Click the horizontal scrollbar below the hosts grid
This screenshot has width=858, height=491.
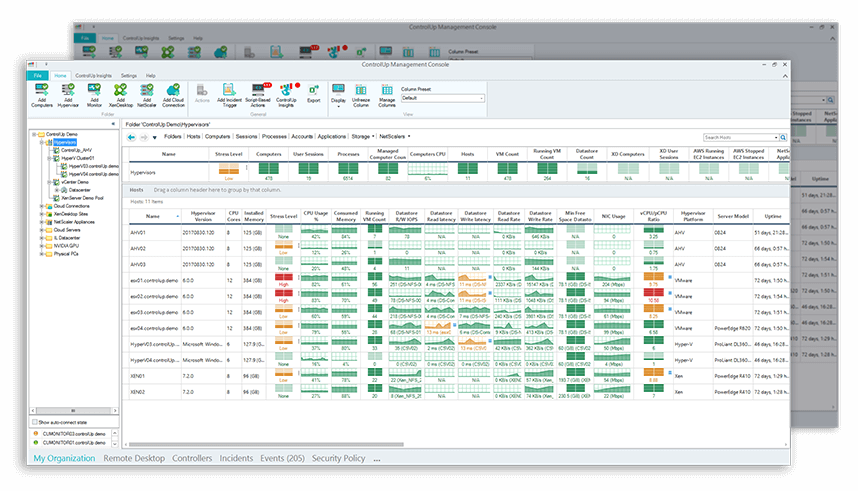pos(266,444)
